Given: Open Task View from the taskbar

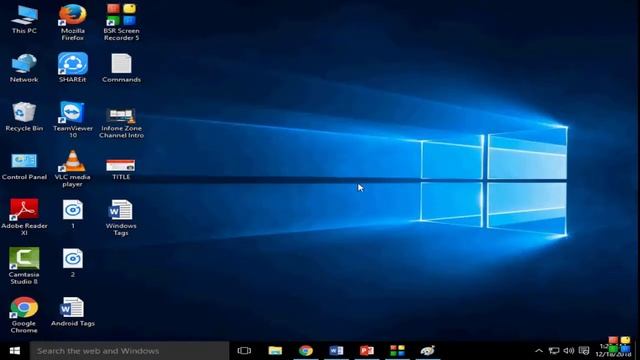Looking at the screenshot, I should pyautogui.click(x=244, y=351).
